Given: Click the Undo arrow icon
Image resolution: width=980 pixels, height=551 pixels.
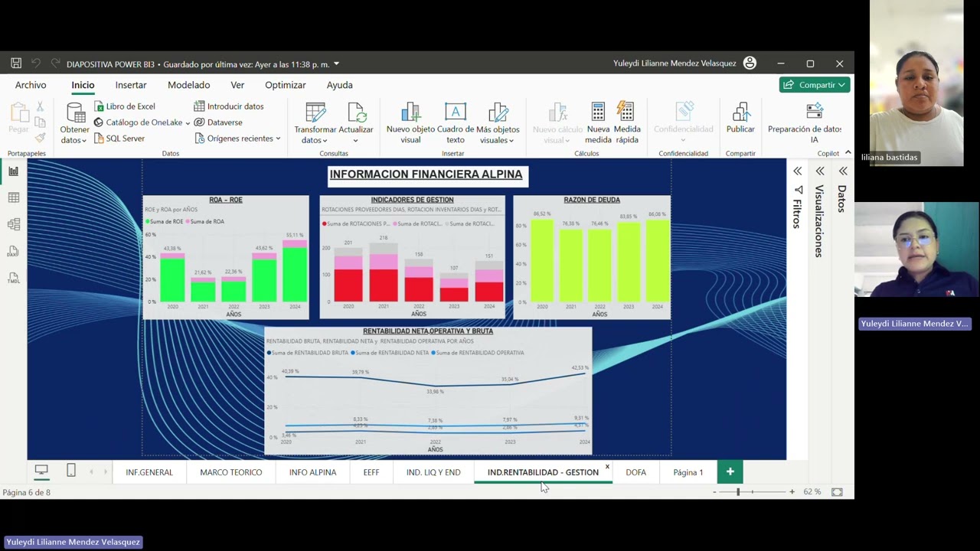Looking at the screenshot, I should [x=36, y=64].
